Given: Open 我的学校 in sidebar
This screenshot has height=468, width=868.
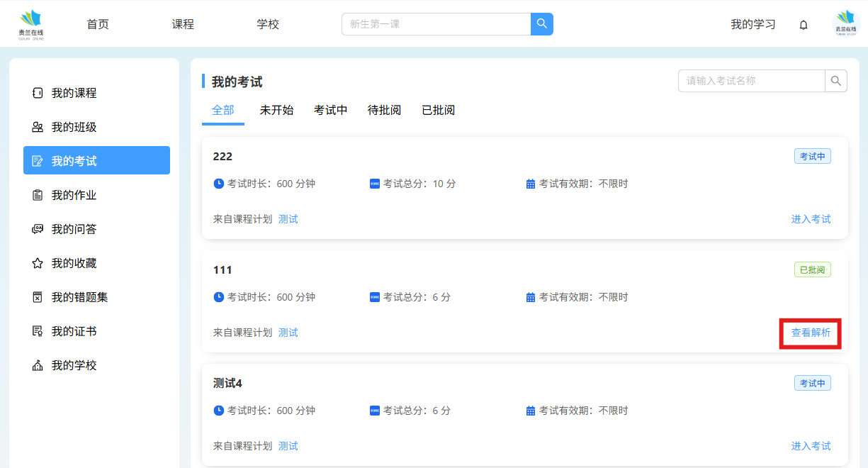Looking at the screenshot, I should tap(74, 365).
